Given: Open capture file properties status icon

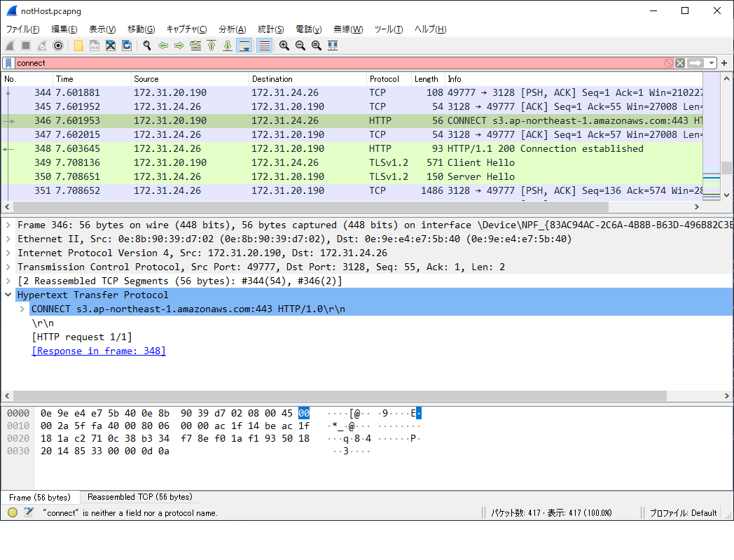Looking at the screenshot, I should (29, 512).
